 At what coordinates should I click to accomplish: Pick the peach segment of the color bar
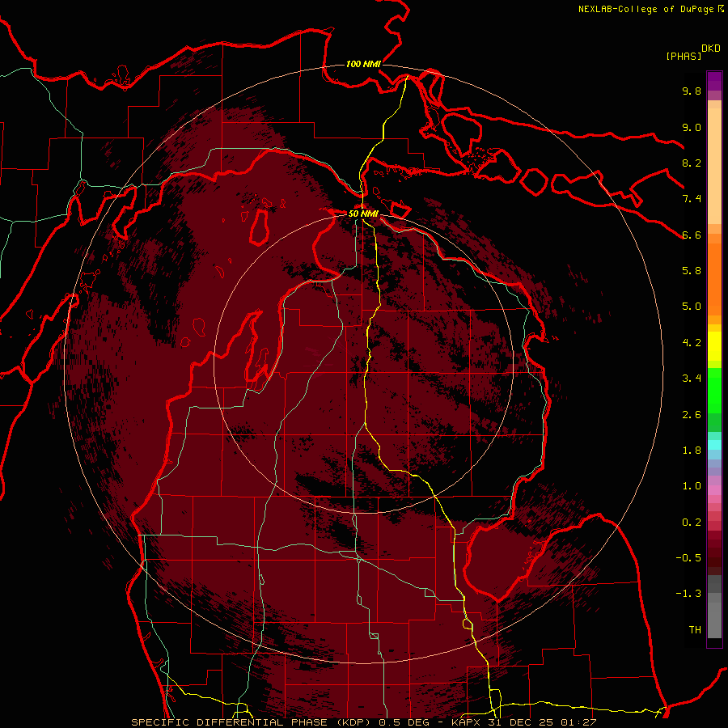coord(714,166)
